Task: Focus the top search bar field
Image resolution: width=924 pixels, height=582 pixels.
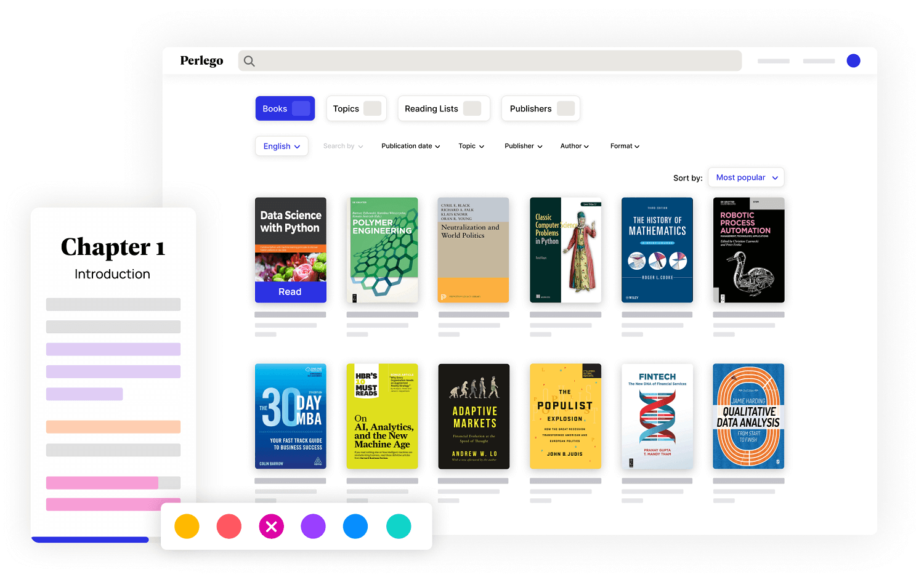Action: [x=490, y=61]
